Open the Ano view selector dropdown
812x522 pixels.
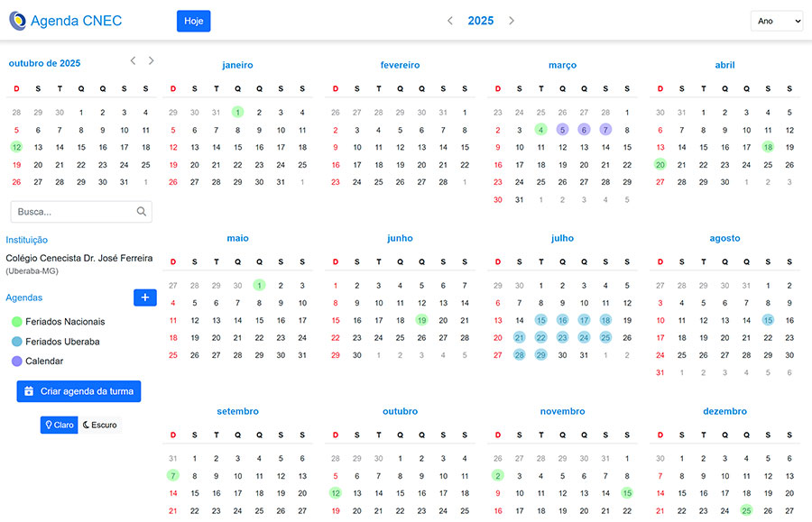[776, 20]
